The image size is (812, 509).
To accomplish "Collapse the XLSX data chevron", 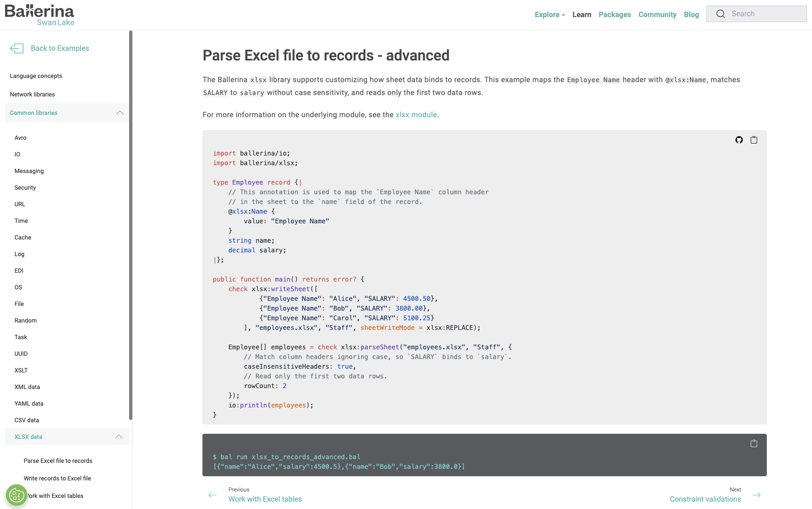I will coord(119,437).
